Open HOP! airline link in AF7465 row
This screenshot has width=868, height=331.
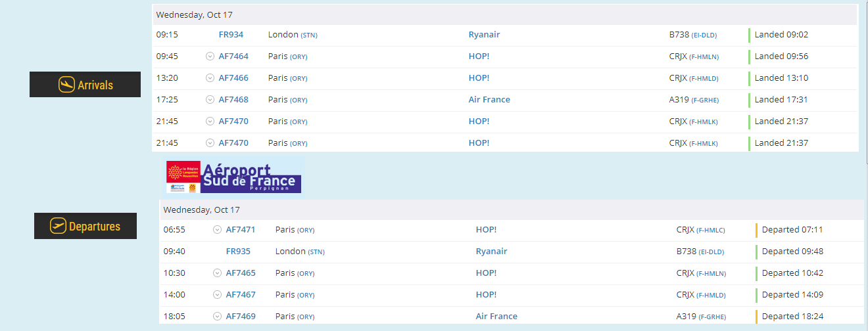pyautogui.click(x=487, y=273)
